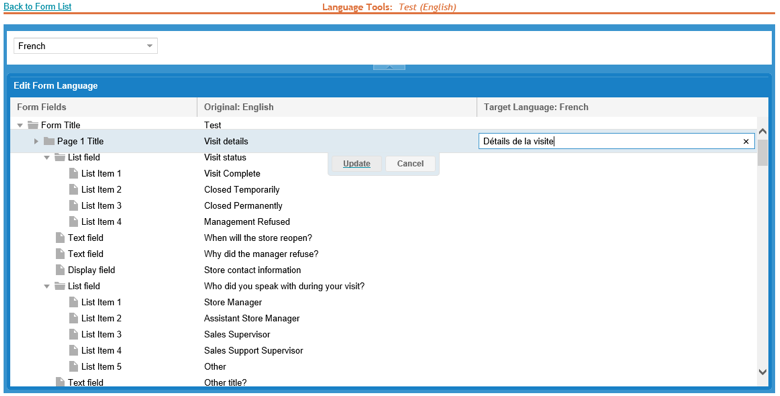
Task: Collapse the Visit status List field
Action: pyautogui.click(x=47, y=158)
